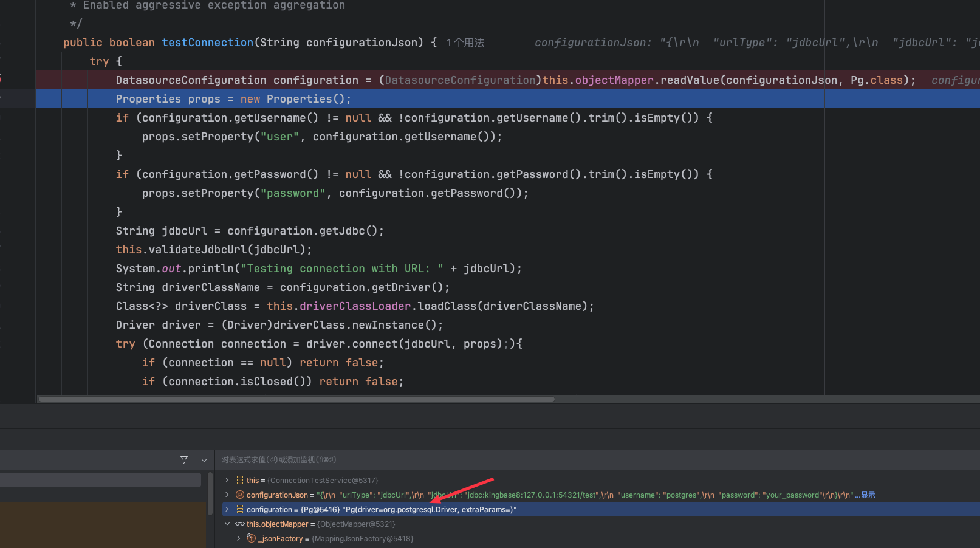Click 'configuration.getJdbc()' call
The image size is (980, 548).
pos(303,231)
